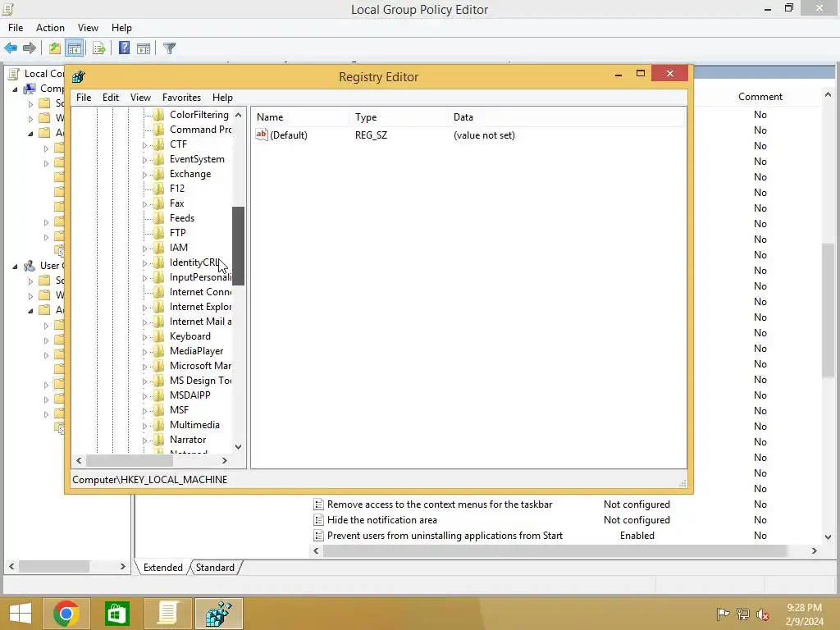Click the REG_SZ type cell
This screenshot has width=840, height=630.
[x=371, y=135]
